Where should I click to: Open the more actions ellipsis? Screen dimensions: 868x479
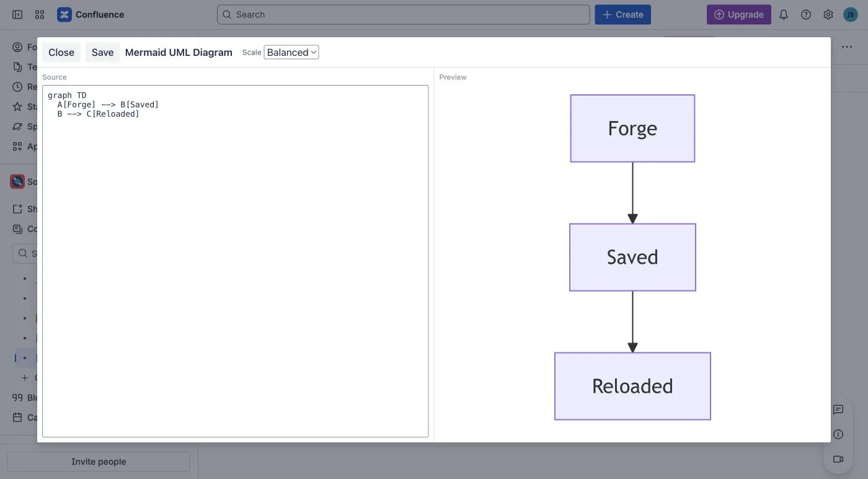(847, 47)
